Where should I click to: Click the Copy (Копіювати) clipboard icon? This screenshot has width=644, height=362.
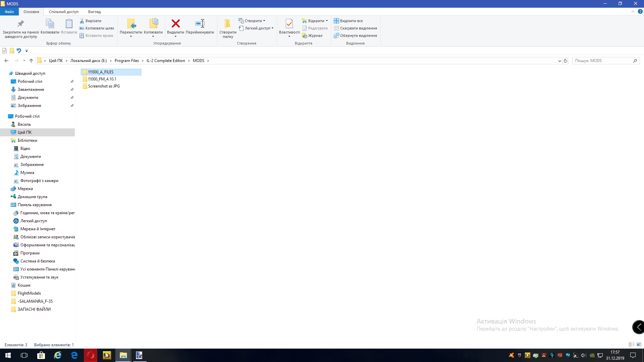(x=50, y=24)
